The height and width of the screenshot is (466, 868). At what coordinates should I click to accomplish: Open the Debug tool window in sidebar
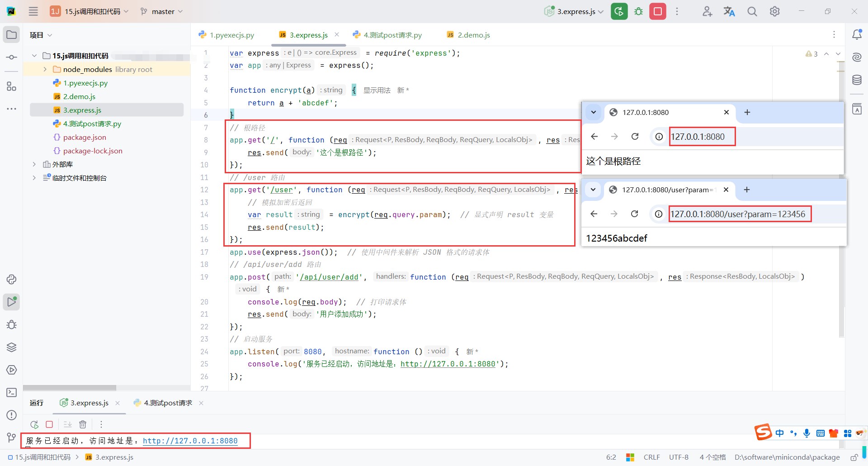(12, 324)
